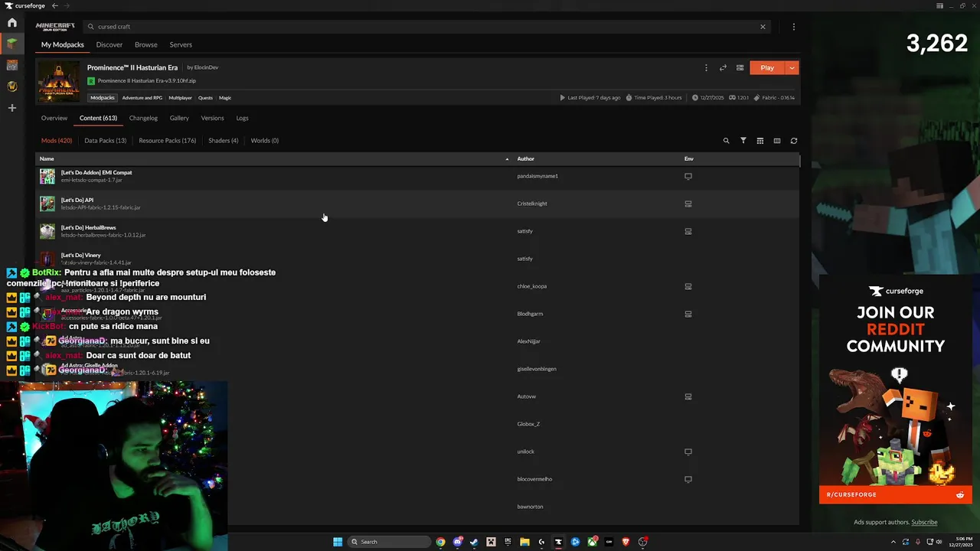Open Google Chrome from the taskbar

(x=440, y=542)
